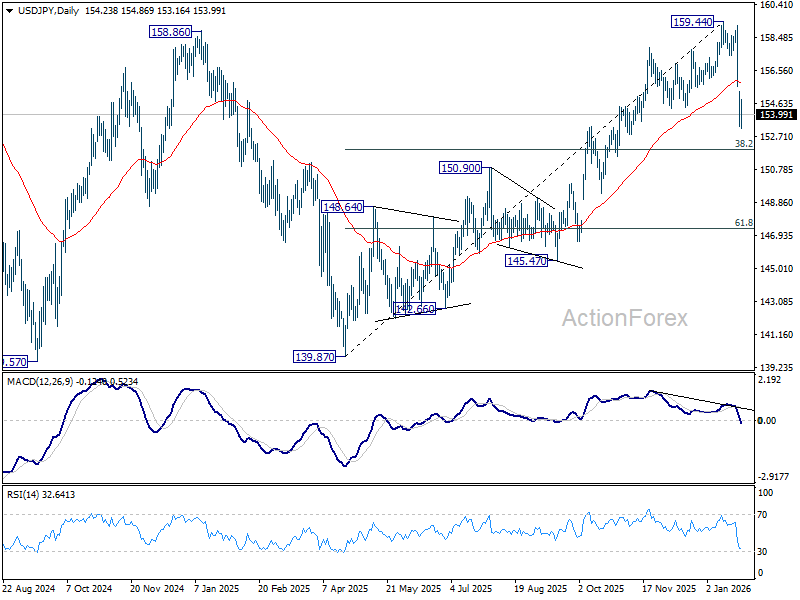The height and width of the screenshot is (600, 800).
Task: Click the RSI(14) indicator label
Action: (22, 494)
